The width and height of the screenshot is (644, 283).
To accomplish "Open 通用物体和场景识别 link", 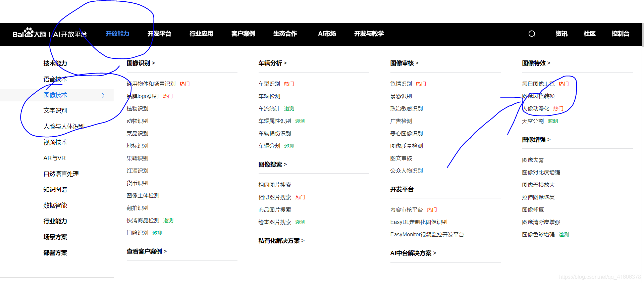I will click(x=151, y=84).
